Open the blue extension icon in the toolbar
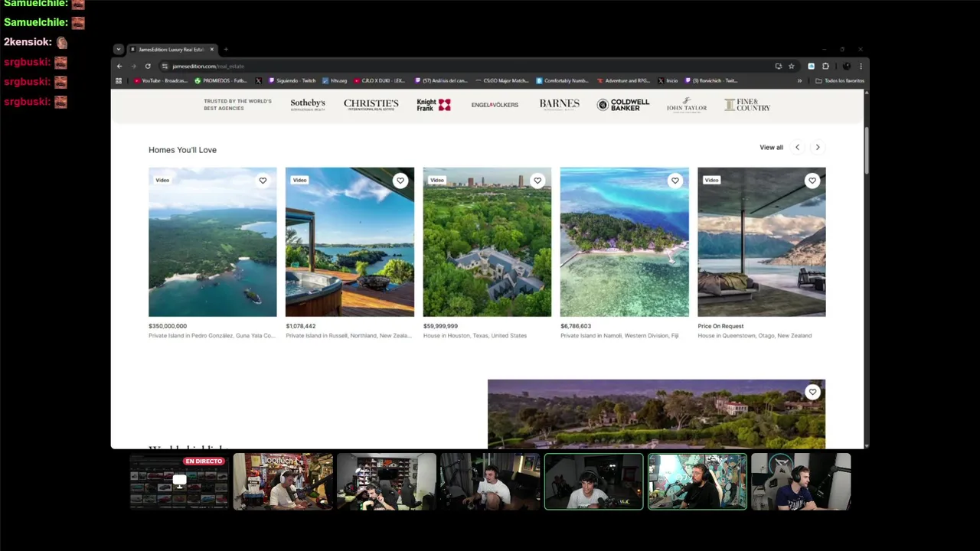This screenshot has height=551, width=980. (x=811, y=66)
